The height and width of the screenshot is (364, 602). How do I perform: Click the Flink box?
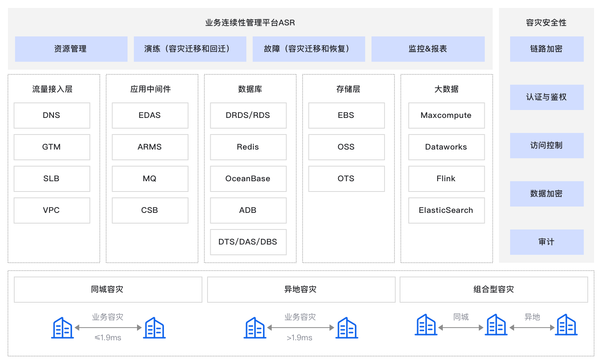pos(447,179)
